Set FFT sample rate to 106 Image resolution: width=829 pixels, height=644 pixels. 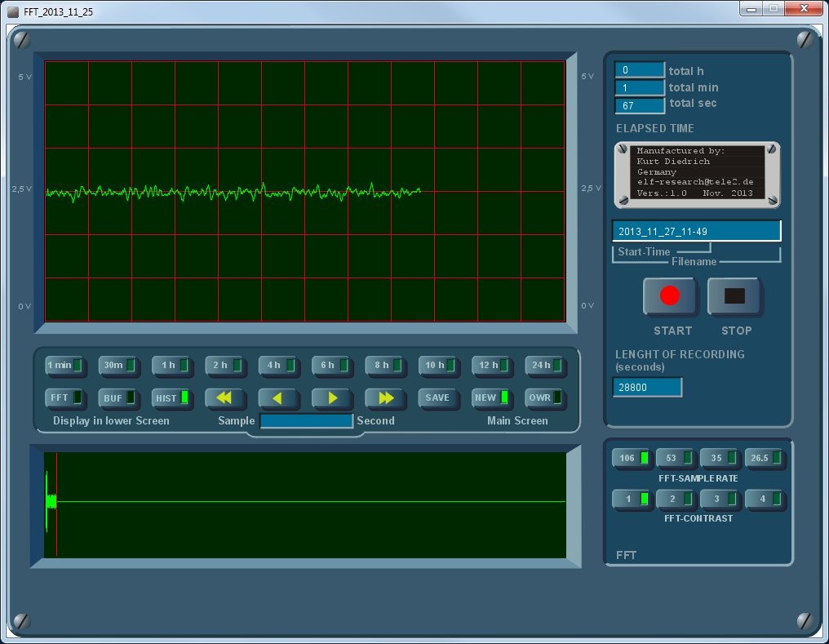632,458
